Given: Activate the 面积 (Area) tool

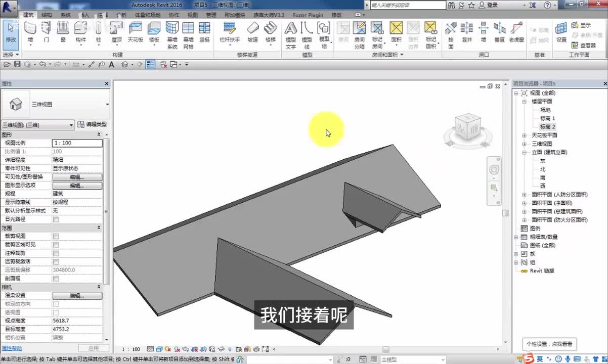Looking at the screenshot, I should coord(396,32).
